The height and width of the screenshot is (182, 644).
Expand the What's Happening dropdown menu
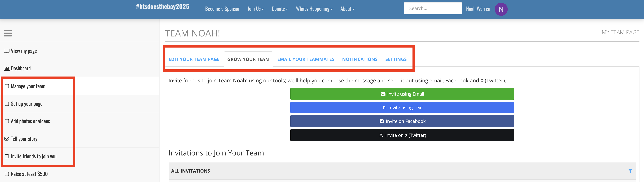(x=314, y=9)
